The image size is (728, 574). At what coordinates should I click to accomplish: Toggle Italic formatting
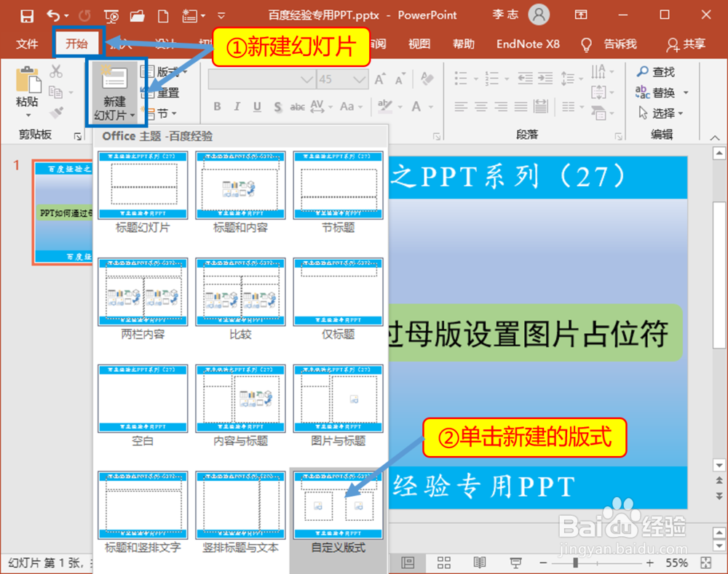click(237, 107)
